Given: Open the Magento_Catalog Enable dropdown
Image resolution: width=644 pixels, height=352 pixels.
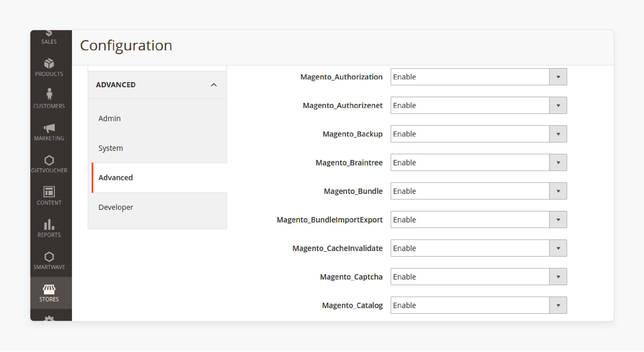Looking at the screenshot, I should pyautogui.click(x=479, y=305).
